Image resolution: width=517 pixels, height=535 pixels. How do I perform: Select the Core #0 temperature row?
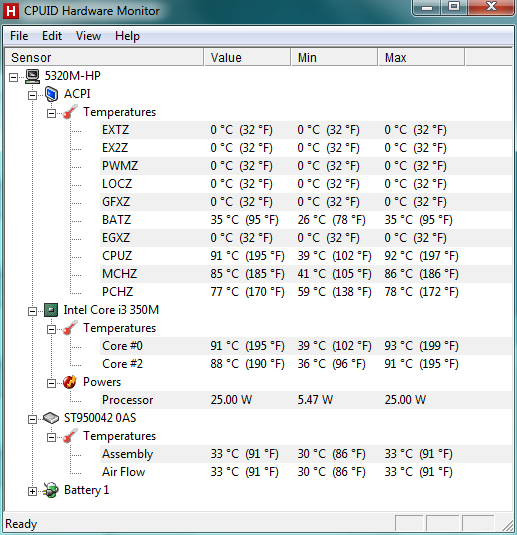coord(306,346)
